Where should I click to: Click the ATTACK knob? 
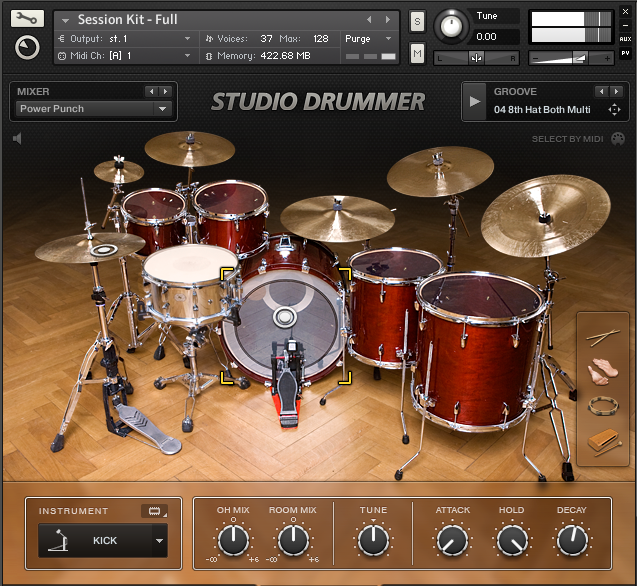(452, 540)
